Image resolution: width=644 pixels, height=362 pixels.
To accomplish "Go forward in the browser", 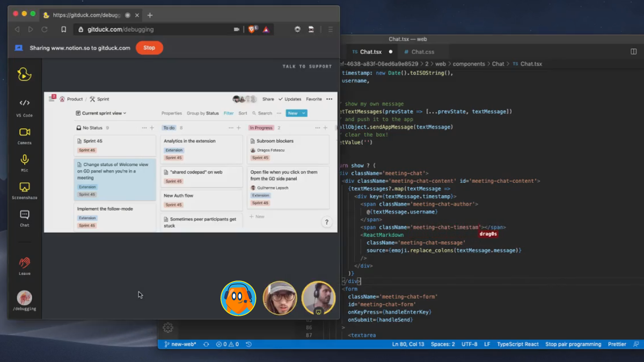I will (31, 29).
